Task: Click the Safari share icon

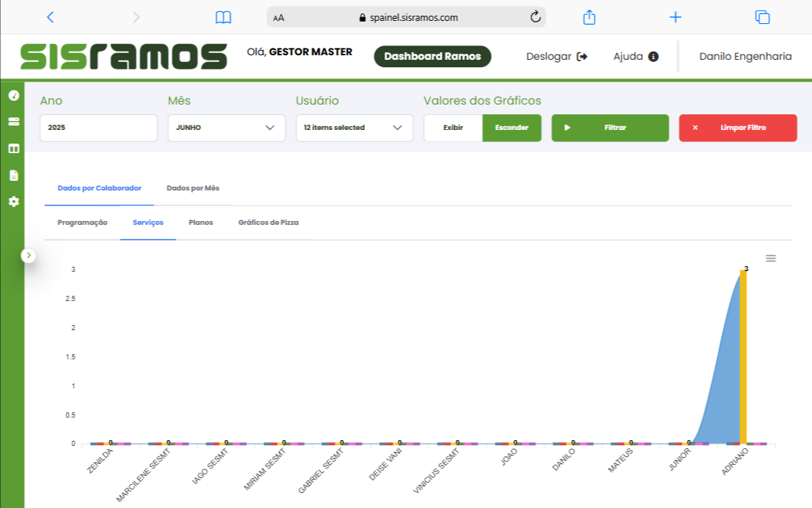Action: click(x=589, y=17)
